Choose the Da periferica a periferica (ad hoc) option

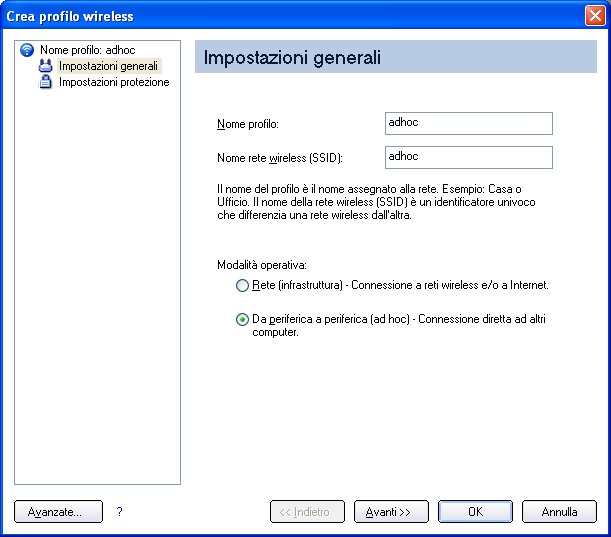[242, 320]
